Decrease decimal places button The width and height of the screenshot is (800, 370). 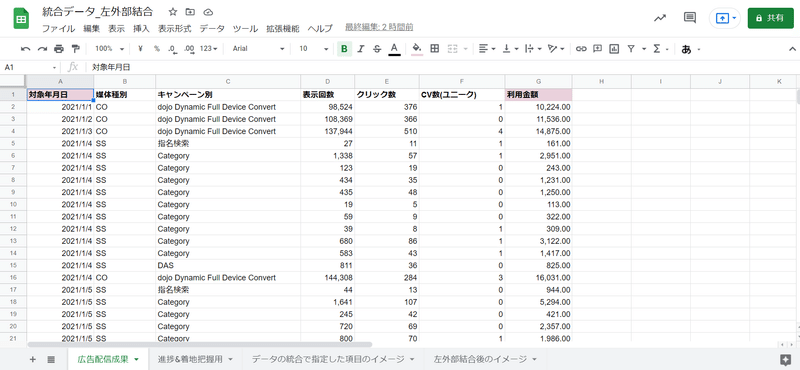point(172,49)
